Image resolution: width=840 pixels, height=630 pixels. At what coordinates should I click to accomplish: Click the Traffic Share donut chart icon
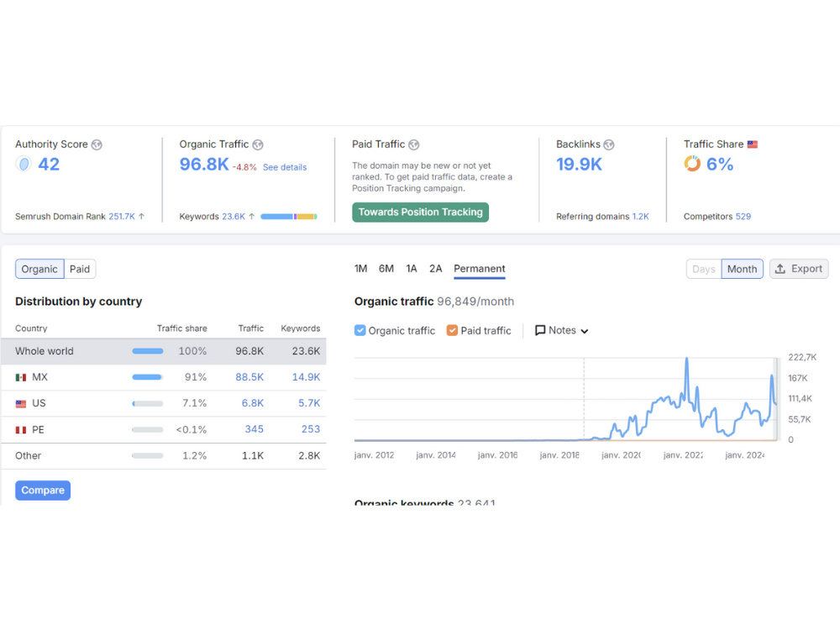pyautogui.click(x=692, y=164)
